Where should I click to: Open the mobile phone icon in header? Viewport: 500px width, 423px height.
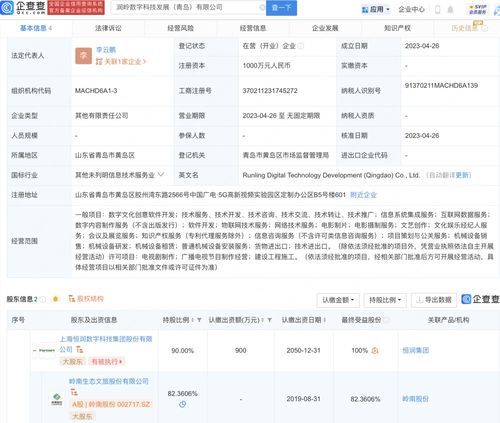tap(438, 10)
